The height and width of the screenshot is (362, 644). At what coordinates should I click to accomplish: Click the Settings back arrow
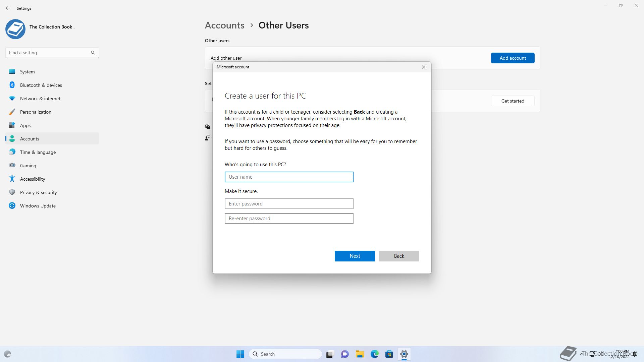pos(8,8)
